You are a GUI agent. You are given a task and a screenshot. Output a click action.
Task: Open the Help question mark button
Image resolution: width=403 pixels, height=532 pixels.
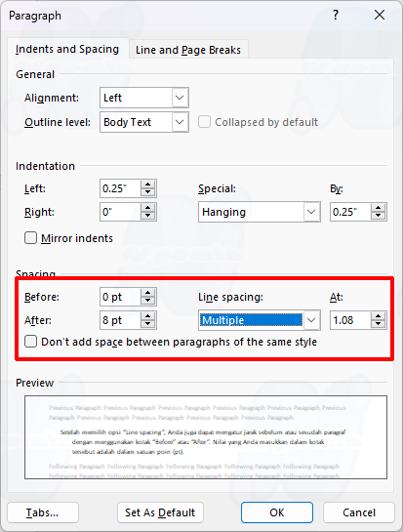[x=335, y=15]
